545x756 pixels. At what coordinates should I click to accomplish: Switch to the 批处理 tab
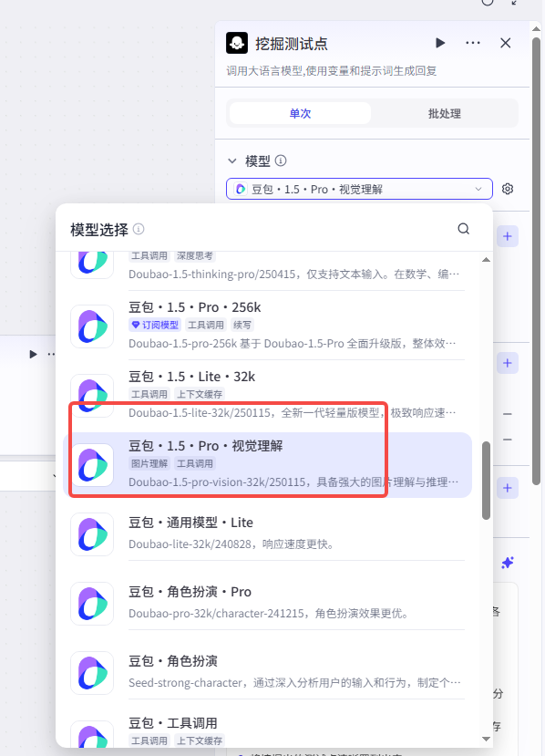(444, 113)
